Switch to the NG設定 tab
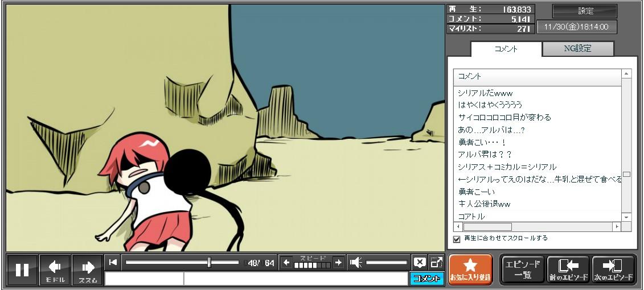The height and width of the screenshot is (290, 644). click(577, 49)
